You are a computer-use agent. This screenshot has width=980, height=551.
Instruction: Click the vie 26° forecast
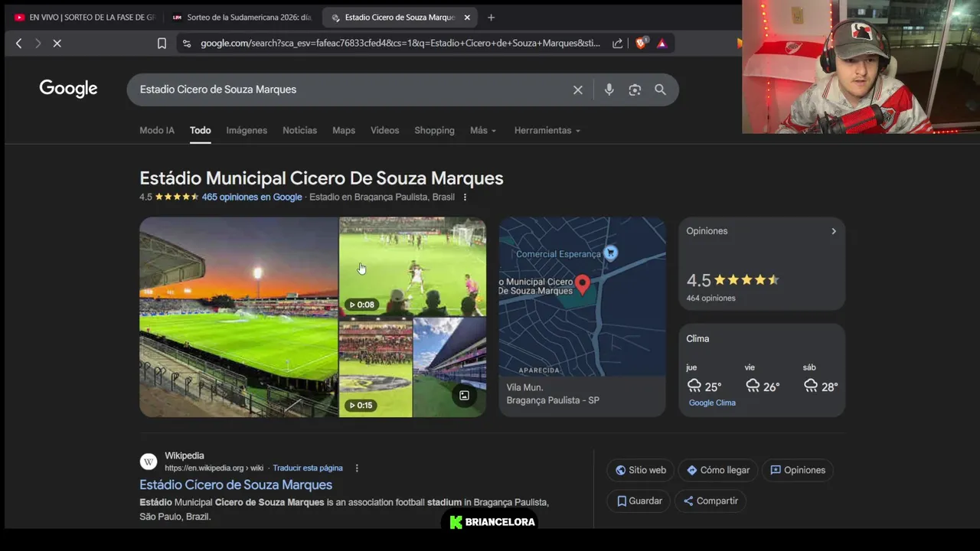point(763,379)
